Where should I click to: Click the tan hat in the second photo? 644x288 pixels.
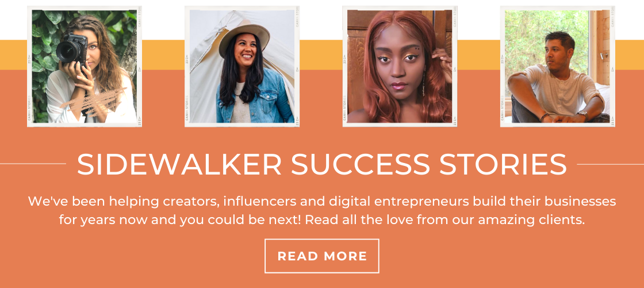tap(244, 38)
